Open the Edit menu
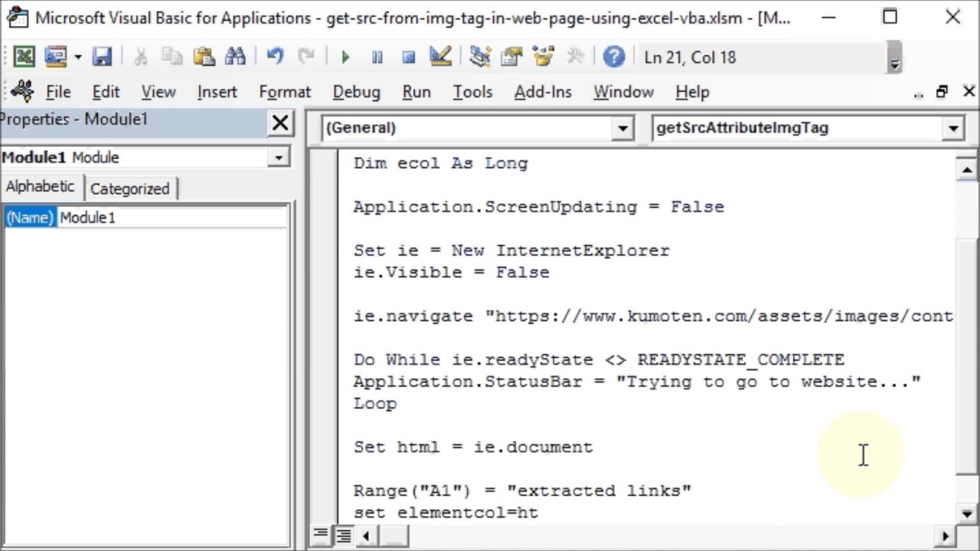The width and height of the screenshot is (980, 551). tap(106, 92)
